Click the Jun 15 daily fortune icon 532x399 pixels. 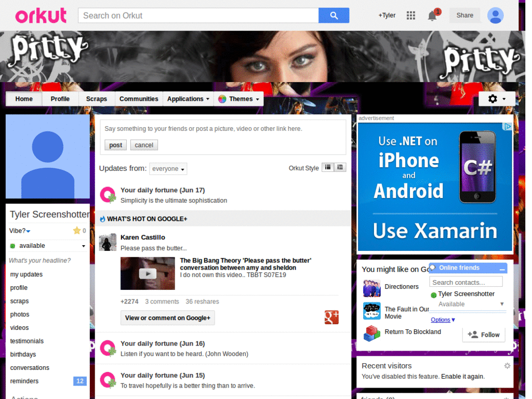coord(108,380)
